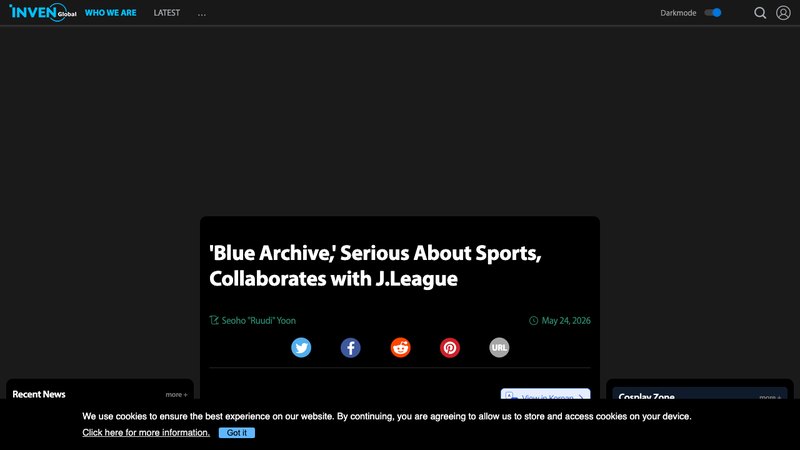Copy the article URL with URL icon
The image size is (800, 450).
pyautogui.click(x=499, y=347)
